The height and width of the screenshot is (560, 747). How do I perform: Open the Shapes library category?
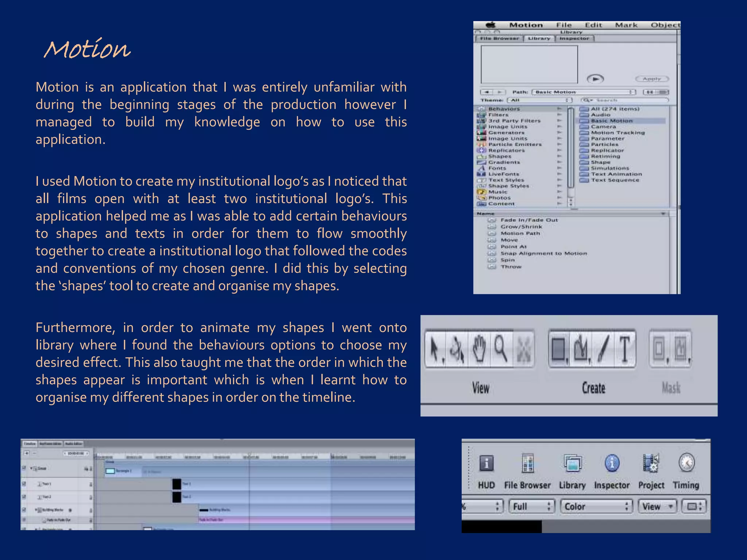[495, 156]
